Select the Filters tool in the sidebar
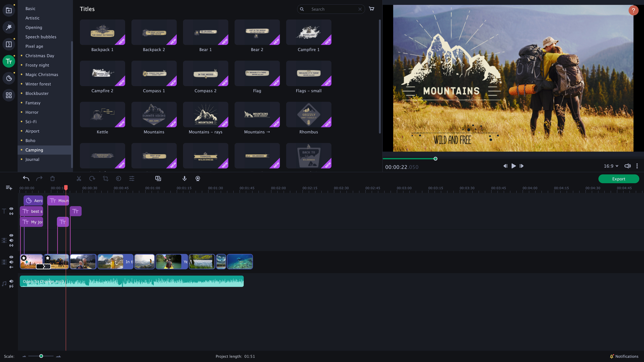644x362 pixels. tap(9, 27)
